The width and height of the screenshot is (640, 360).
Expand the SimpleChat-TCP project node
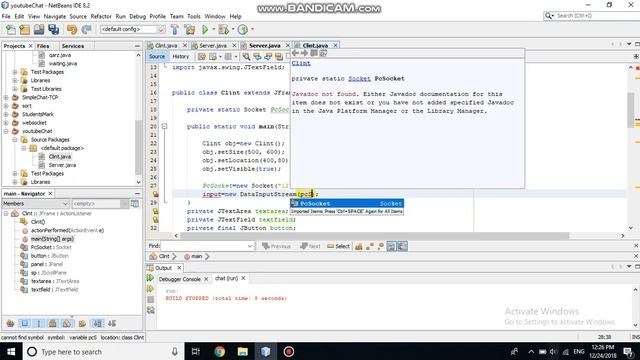(6, 97)
